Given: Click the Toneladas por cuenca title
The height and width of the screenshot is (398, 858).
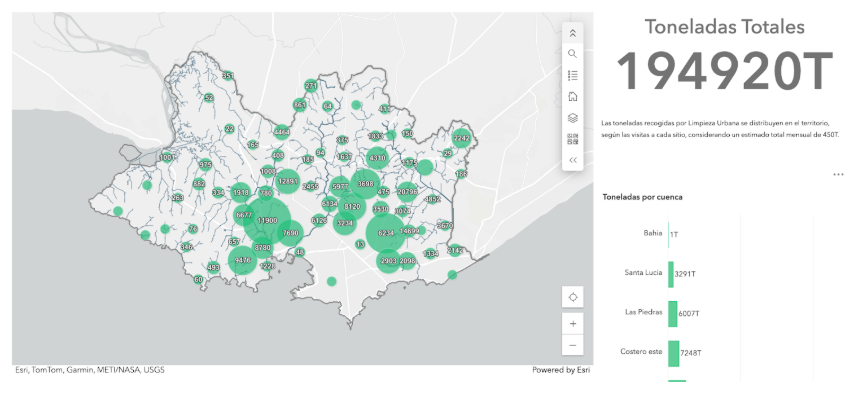Looking at the screenshot, I should (642, 197).
